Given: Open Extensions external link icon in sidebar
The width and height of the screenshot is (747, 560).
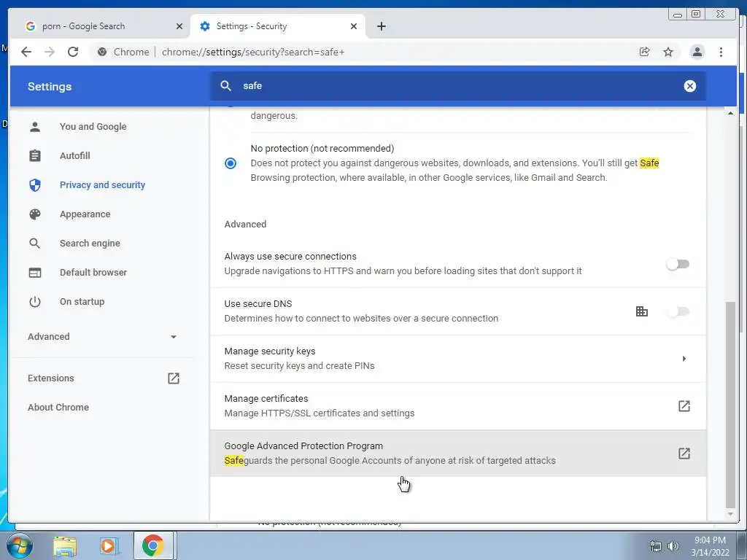Looking at the screenshot, I should (174, 378).
